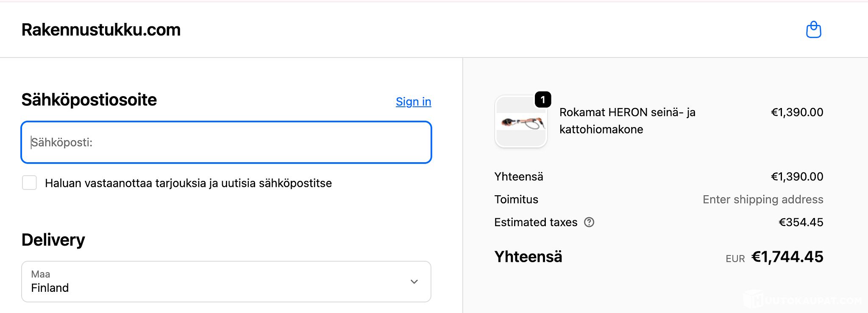Click the 'Haluan vastaanottaa tarjouksia' checkbox label
This screenshot has height=313, width=868.
click(188, 183)
